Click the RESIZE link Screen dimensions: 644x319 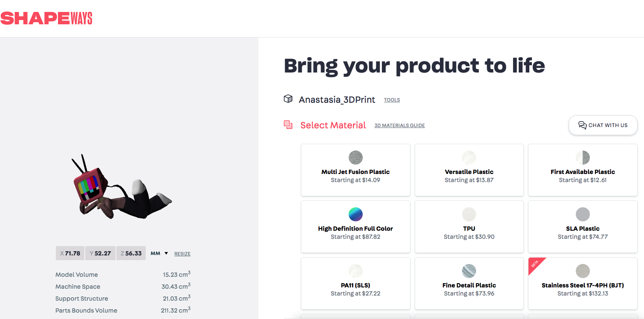tap(182, 254)
